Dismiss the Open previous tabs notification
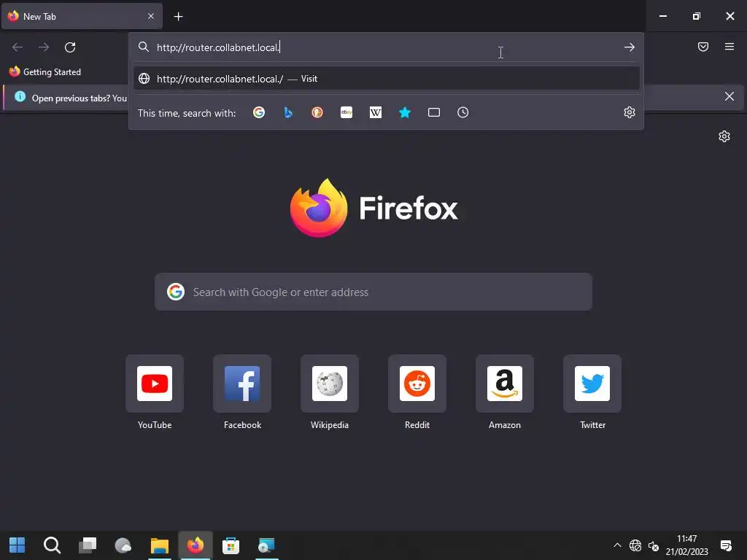 point(729,97)
